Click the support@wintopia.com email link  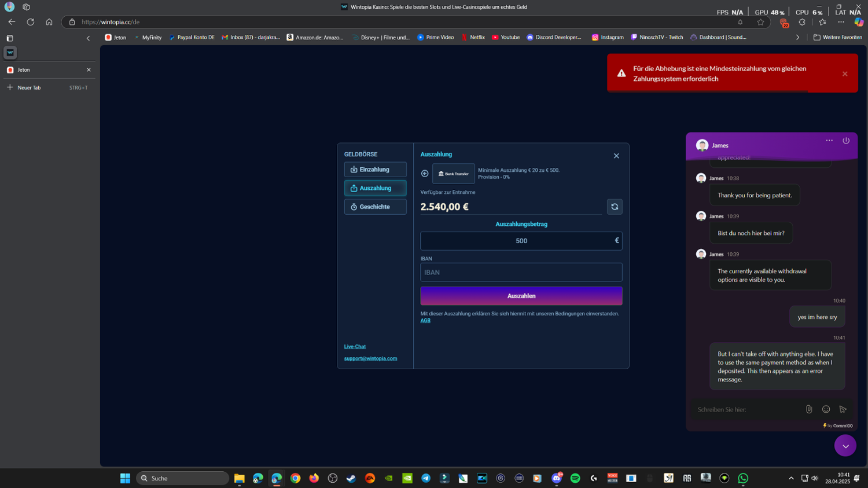pyautogui.click(x=370, y=358)
